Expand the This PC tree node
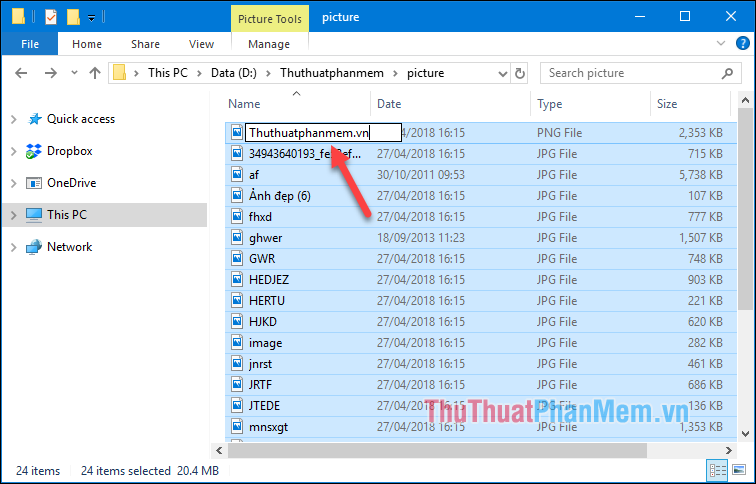This screenshot has width=756, height=484. pos(14,215)
